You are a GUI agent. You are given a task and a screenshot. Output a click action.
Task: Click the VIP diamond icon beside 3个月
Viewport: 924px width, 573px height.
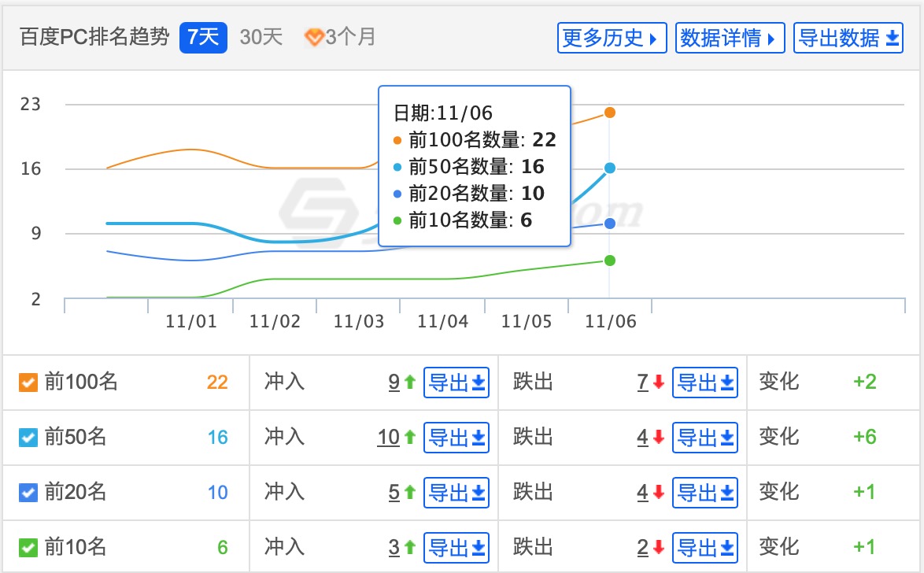coord(314,35)
